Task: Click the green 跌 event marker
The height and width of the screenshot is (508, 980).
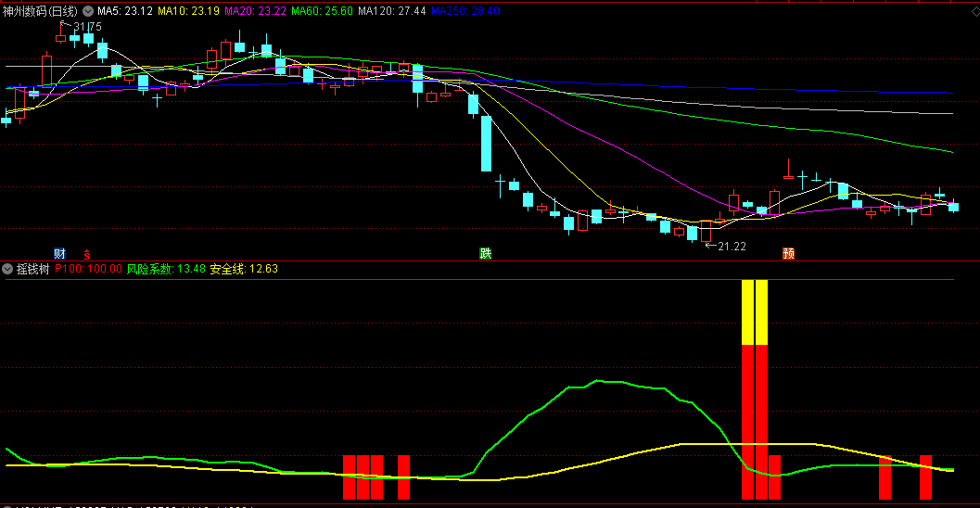Action: [486, 254]
